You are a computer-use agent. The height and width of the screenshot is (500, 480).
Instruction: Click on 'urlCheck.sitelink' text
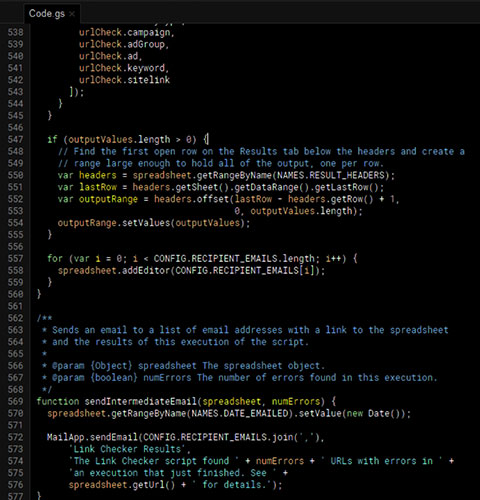(x=124, y=80)
